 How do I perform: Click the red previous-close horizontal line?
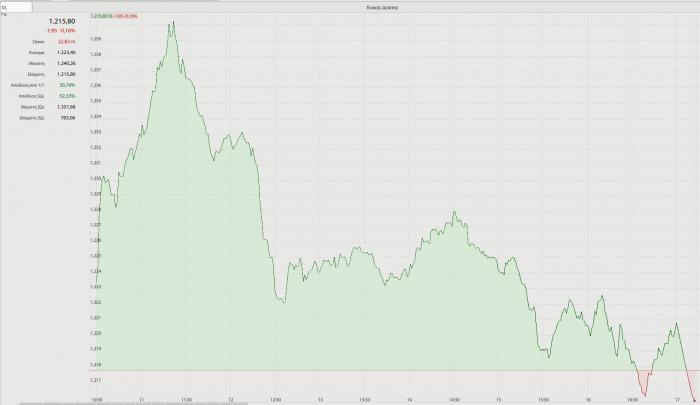coord(400,371)
